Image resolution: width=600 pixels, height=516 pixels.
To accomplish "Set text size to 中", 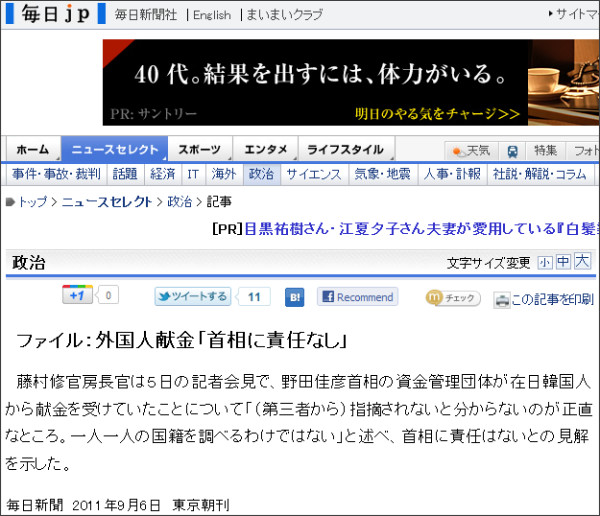I will (x=563, y=262).
